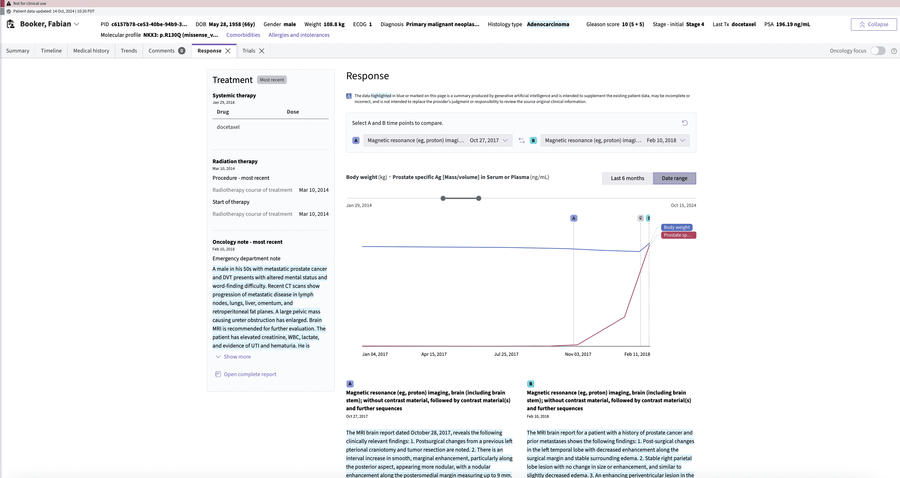This screenshot has height=478, width=900.
Task: Select the Date range option
Action: point(674,178)
